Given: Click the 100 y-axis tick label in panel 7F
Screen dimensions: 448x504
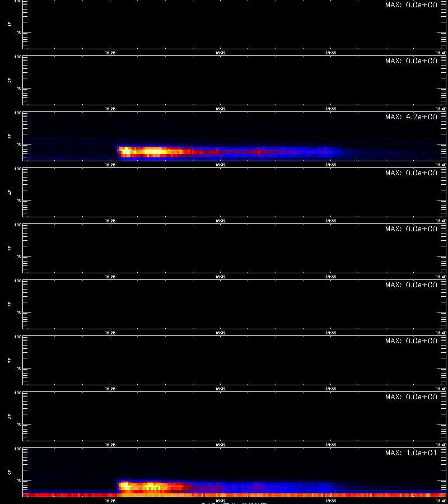Looking at the screenshot, I should 18,337.
